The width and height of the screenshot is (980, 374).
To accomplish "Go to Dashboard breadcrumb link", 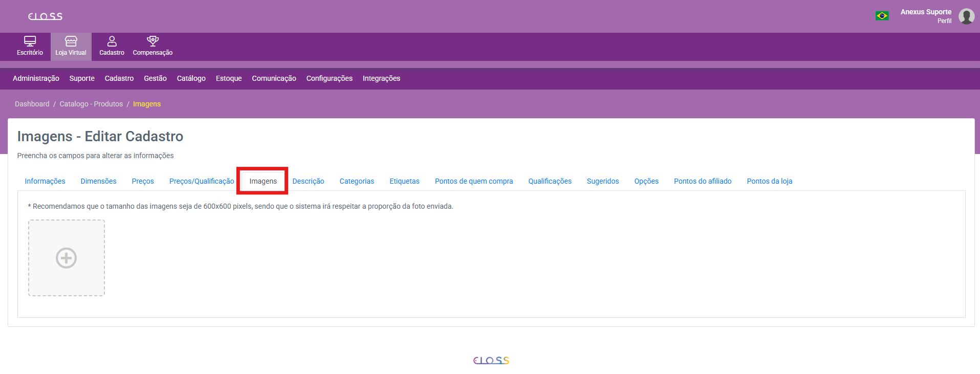I will [32, 104].
